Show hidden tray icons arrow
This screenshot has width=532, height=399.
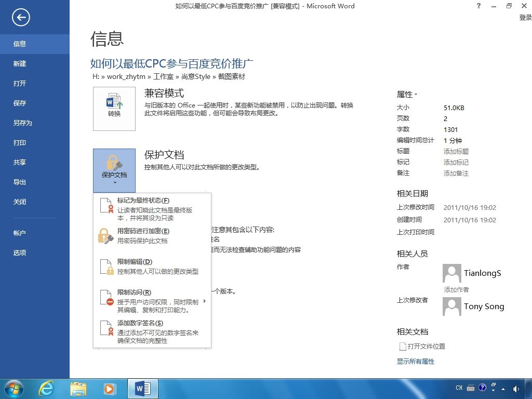pyautogui.click(x=503, y=389)
